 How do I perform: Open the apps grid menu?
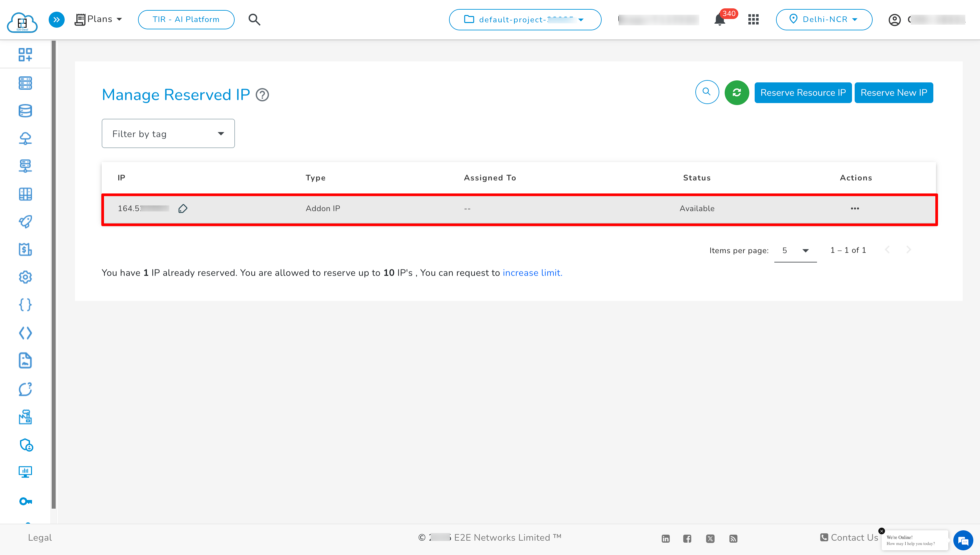pos(753,19)
